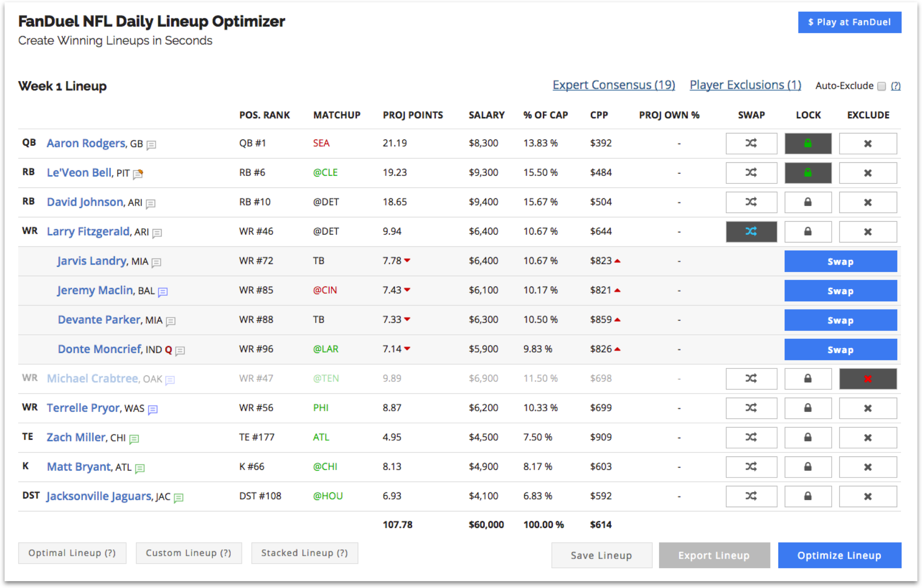
Task: Exclude Terrelle Pryor with X button
Action: pyautogui.click(x=868, y=408)
